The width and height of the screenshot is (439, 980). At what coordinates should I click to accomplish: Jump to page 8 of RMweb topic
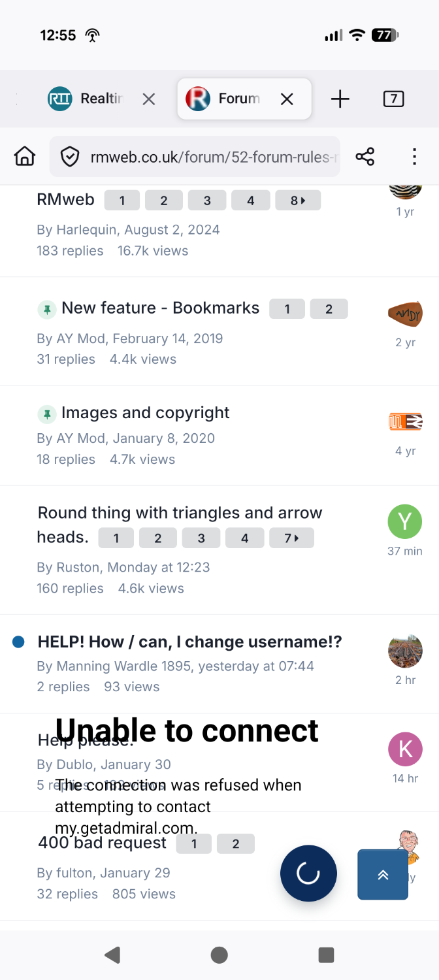click(298, 201)
